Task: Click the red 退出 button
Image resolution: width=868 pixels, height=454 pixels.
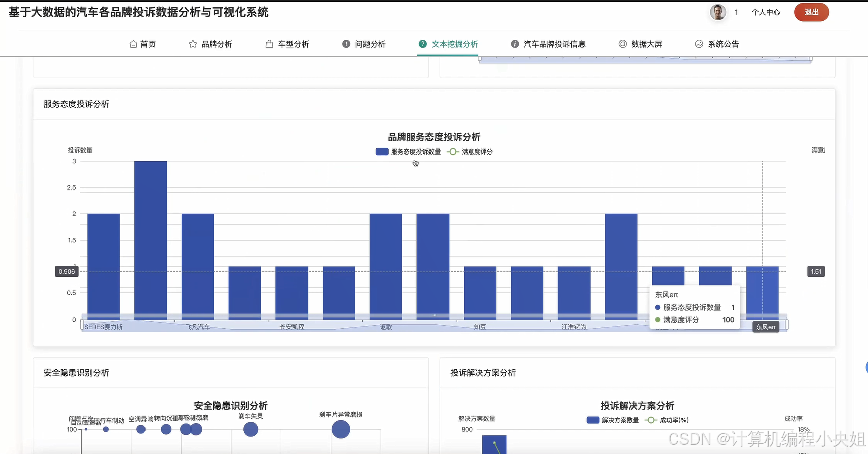Action: [811, 12]
